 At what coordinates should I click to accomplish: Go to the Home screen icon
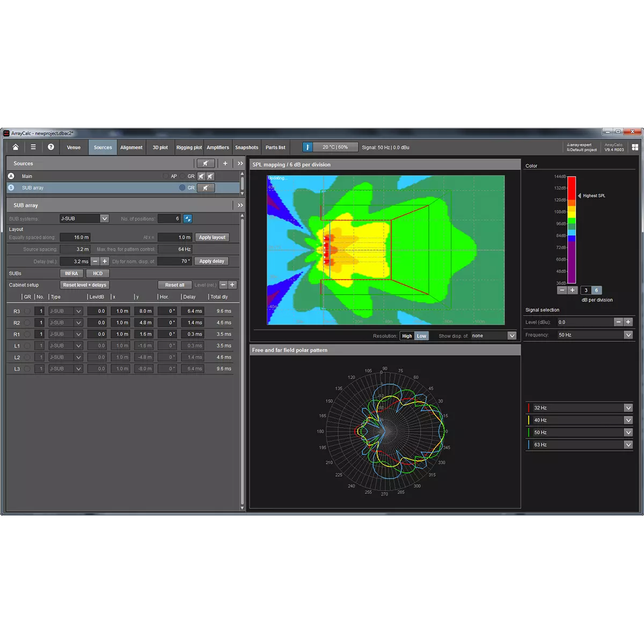[x=16, y=147]
